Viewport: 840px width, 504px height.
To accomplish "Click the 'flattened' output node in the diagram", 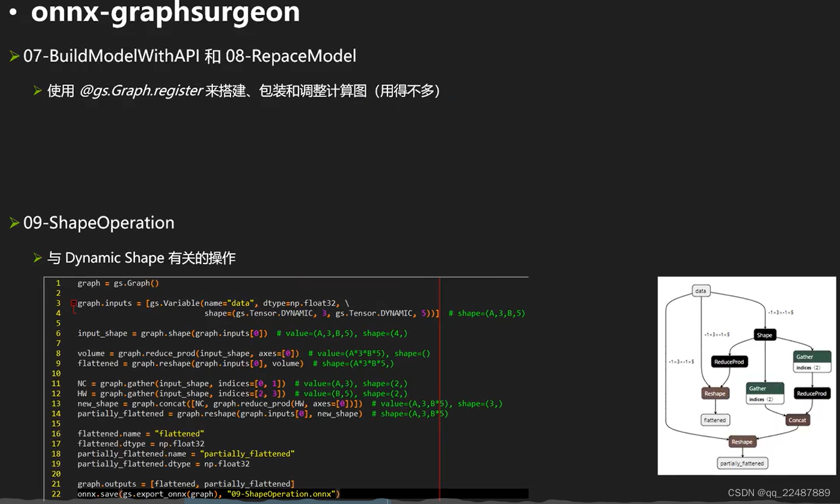I will click(715, 420).
